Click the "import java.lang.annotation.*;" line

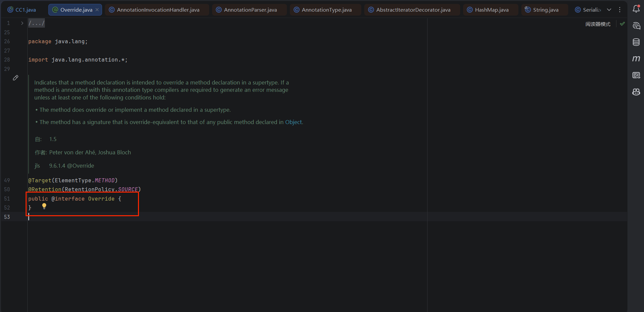[78, 60]
